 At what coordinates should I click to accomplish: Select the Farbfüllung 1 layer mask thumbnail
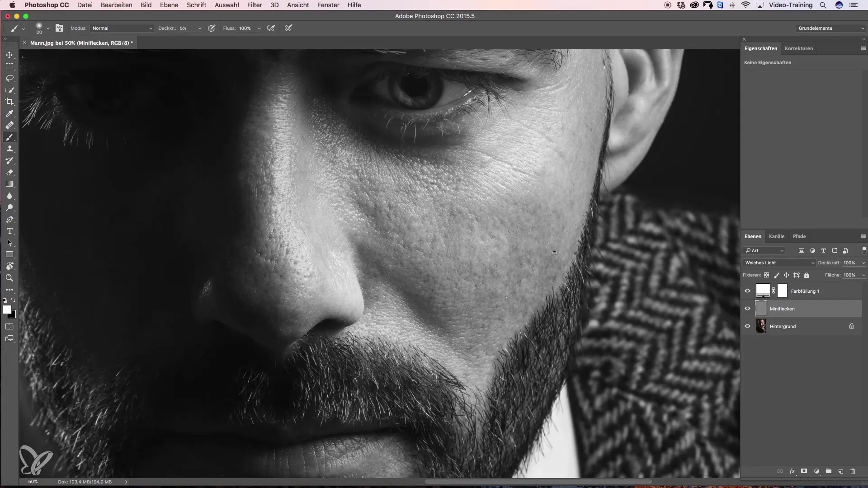(x=782, y=291)
